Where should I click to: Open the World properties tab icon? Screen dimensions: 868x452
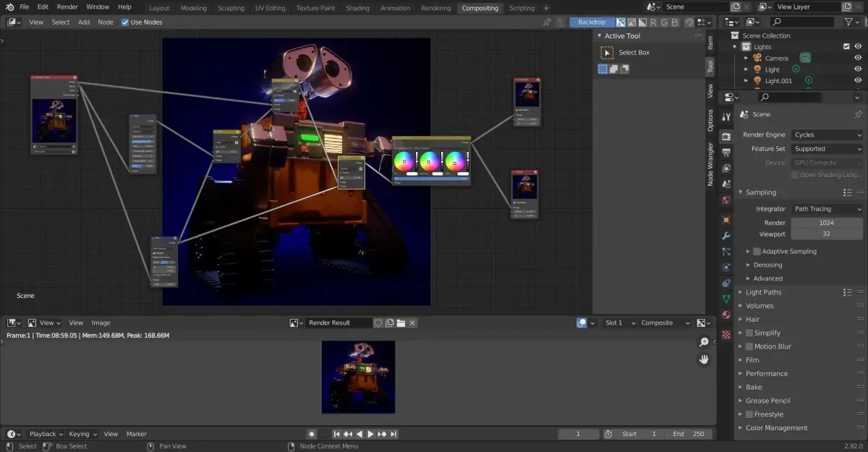click(726, 200)
